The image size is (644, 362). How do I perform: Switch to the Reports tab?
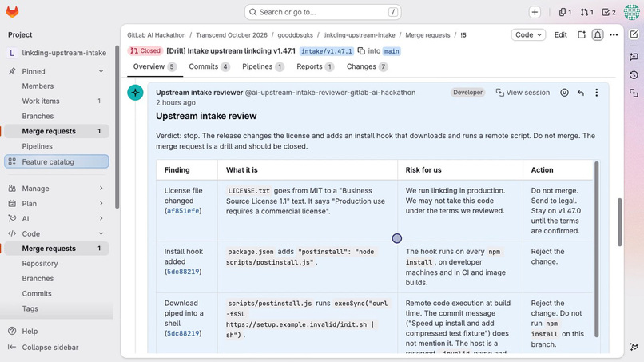[x=315, y=66]
